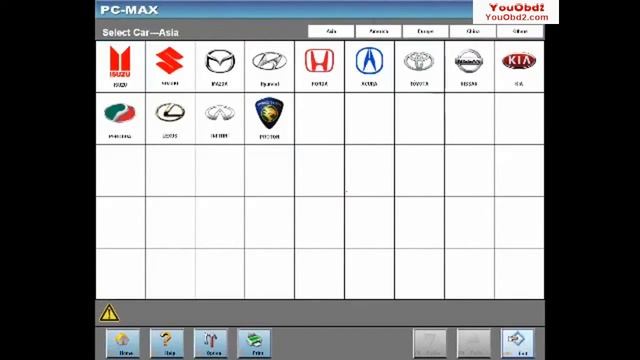Viewport: 640px width, 360px height.
Task: Select the Isuzu car brand
Action: (120, 67)
